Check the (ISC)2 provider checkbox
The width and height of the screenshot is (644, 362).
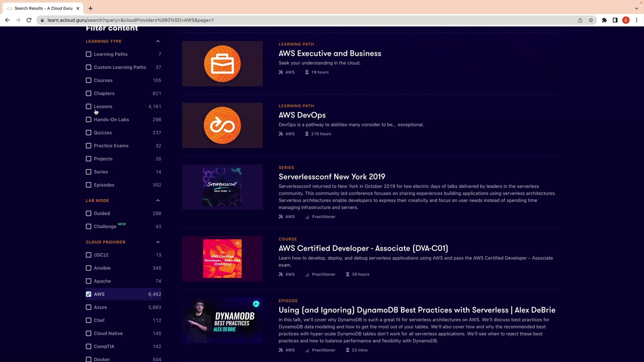pyautogui.click(x=89, y=255)
